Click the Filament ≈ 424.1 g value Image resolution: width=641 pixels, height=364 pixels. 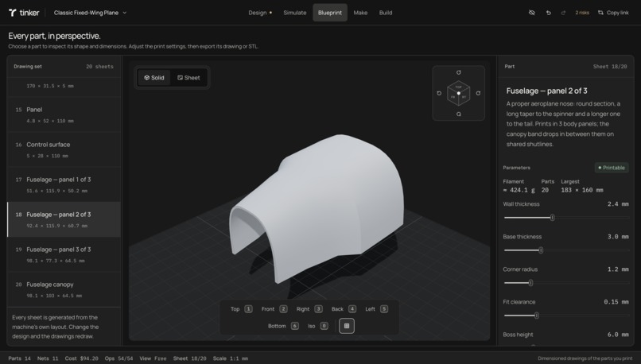click(x=519, y=190)
